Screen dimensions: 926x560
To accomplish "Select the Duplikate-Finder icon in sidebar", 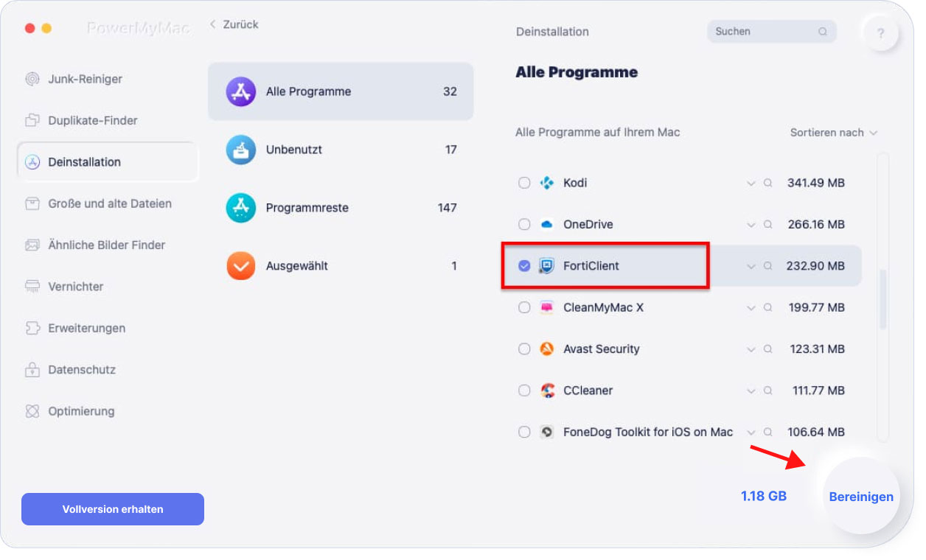I will click(32, 120).
